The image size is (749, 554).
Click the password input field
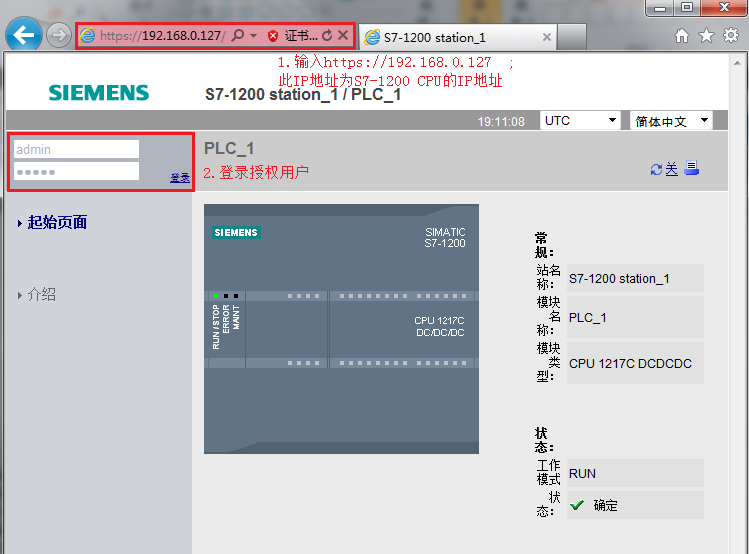(x=76, y=171)
